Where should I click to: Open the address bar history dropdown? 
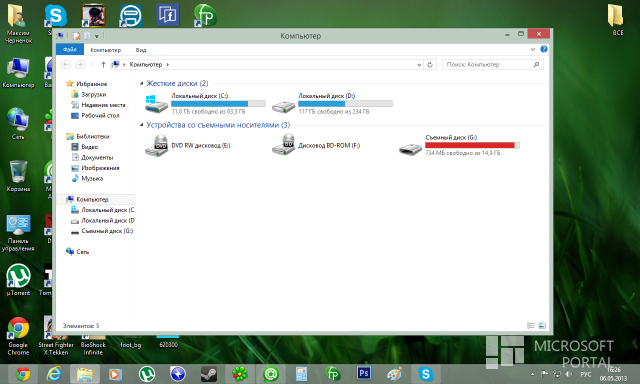419,64
